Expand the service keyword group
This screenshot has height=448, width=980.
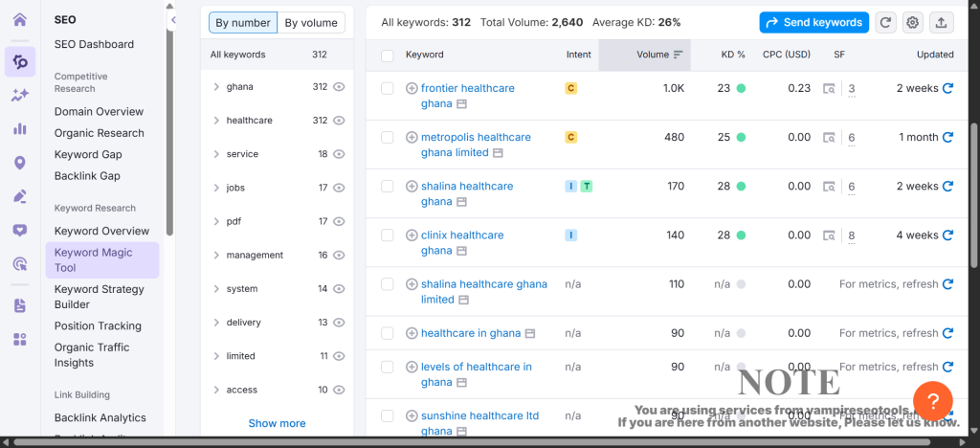pos(216,154)
